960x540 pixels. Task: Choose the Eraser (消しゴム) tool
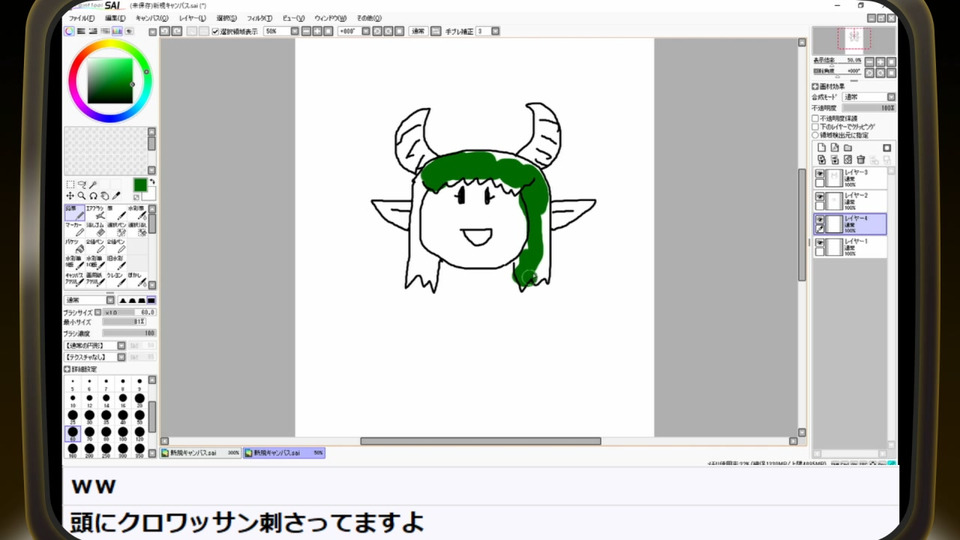[96, 229]
